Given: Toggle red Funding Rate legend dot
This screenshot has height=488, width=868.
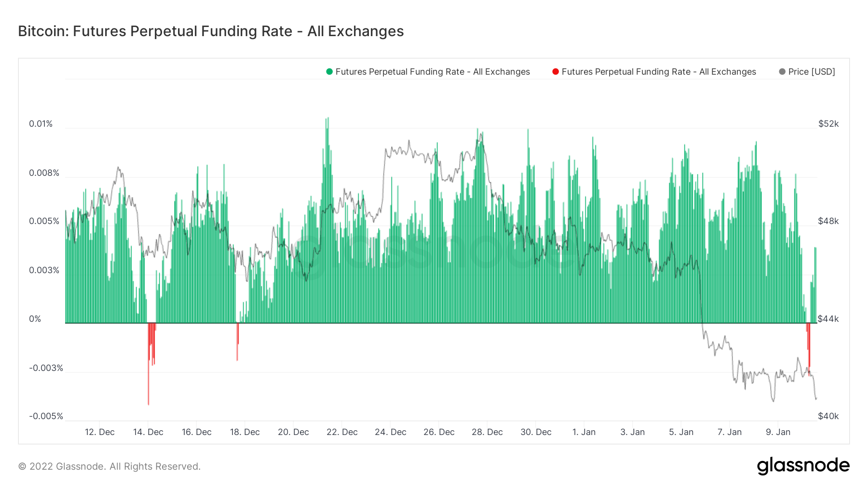Looking at the screenshot, I should click(556, 72).
